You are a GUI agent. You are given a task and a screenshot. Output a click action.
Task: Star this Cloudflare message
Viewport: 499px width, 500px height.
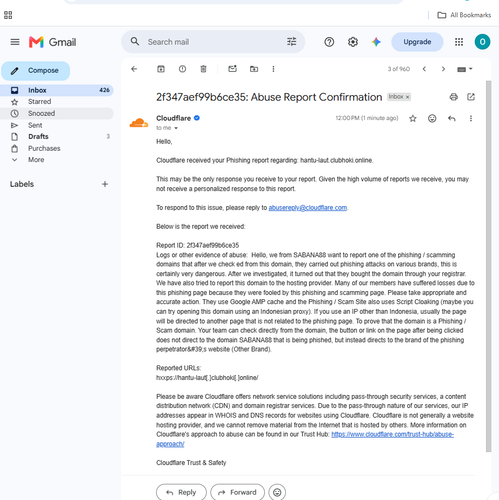[x=413, y=118]
